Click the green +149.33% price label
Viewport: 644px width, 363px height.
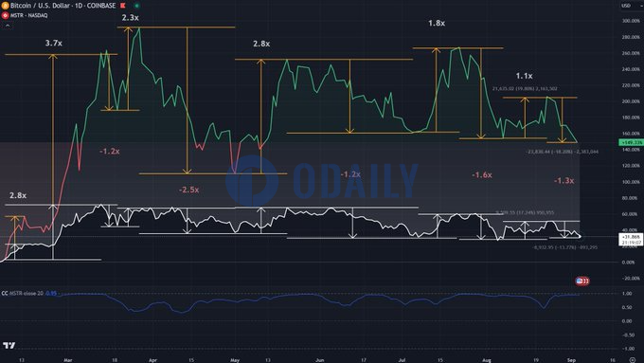coord(632,142)
